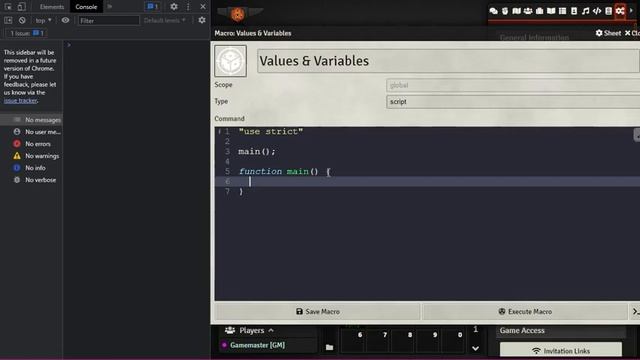
Task: Click the console prompt chevron
Action: (69, 45)
